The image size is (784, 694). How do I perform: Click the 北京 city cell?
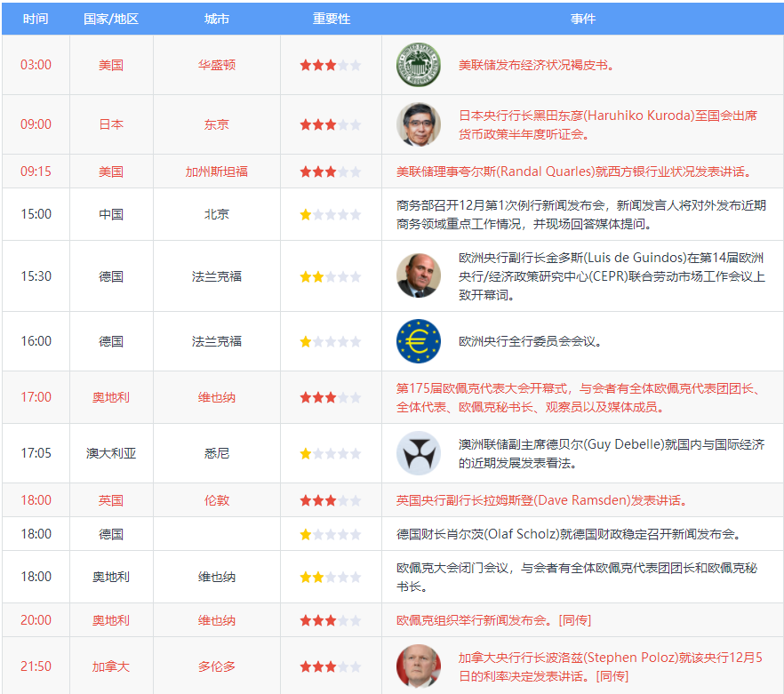pos(217,214)
